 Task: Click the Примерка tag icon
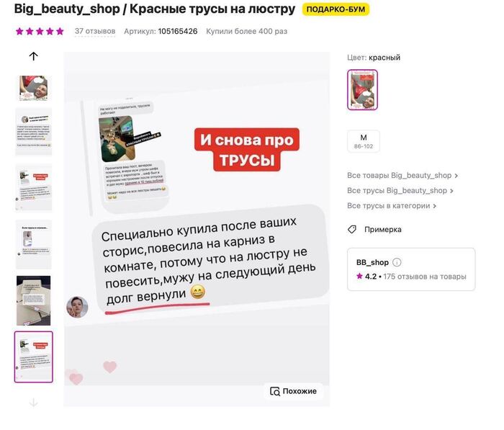(x=352, y=229)
